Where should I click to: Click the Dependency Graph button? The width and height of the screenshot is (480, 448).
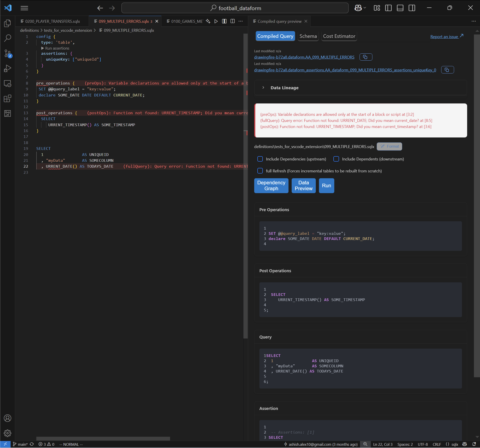[271, 185]
